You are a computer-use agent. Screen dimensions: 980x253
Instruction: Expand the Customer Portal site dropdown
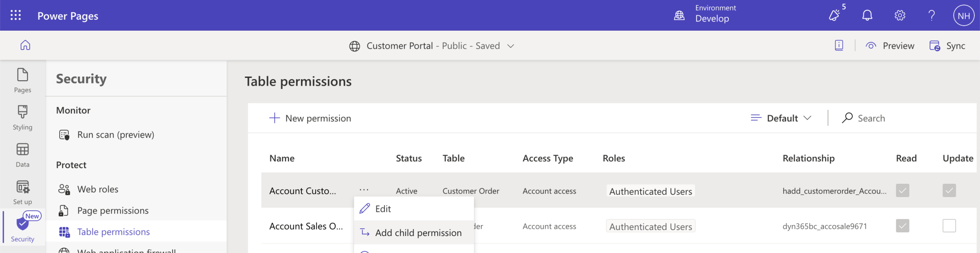(511, 46)
